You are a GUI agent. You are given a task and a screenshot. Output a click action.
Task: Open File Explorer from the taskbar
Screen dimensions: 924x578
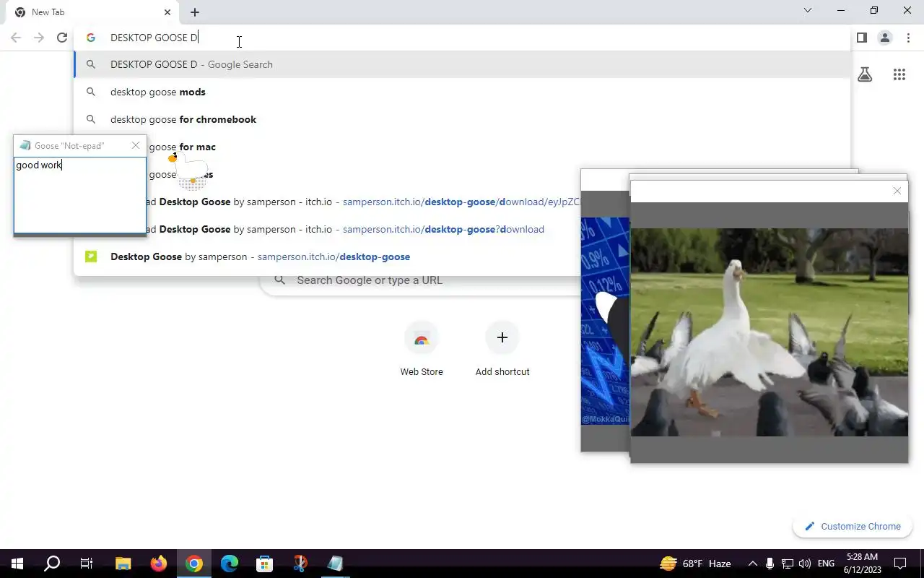tap(123, 564)
